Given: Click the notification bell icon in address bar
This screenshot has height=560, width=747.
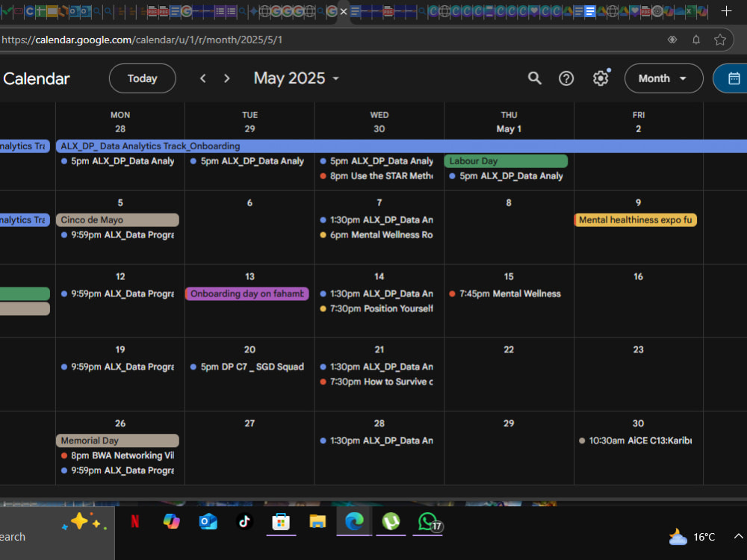Looking at the screenshot, I should click(x=696, y=40).
